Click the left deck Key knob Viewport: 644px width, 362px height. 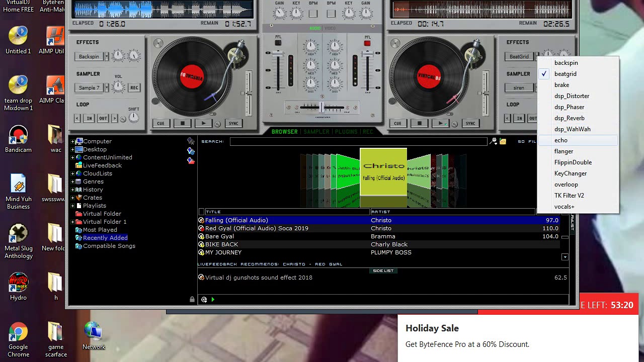click(x=296, y=13)
